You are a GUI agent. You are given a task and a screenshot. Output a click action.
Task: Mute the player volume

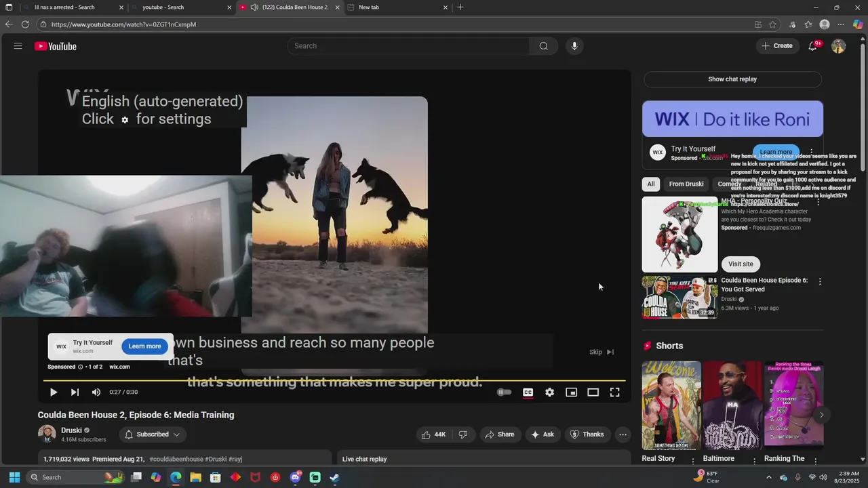pyautogui.click(x=96, y=392)
